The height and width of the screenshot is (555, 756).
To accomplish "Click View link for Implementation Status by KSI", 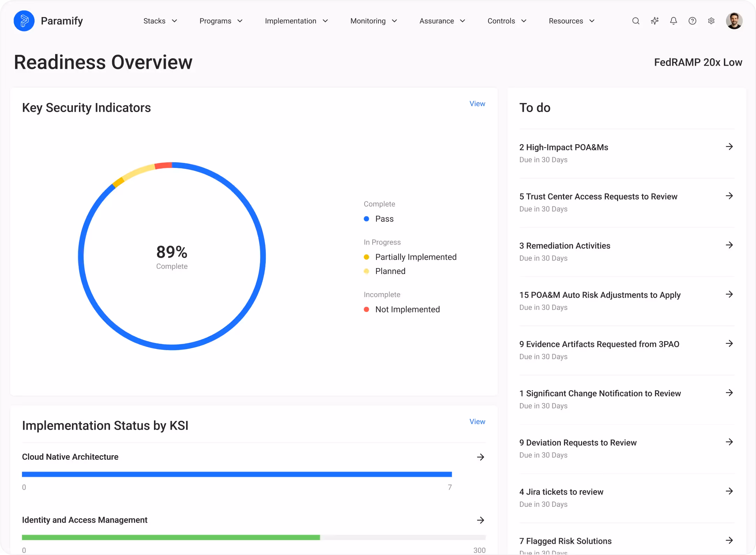I will [x=477, y=422].
